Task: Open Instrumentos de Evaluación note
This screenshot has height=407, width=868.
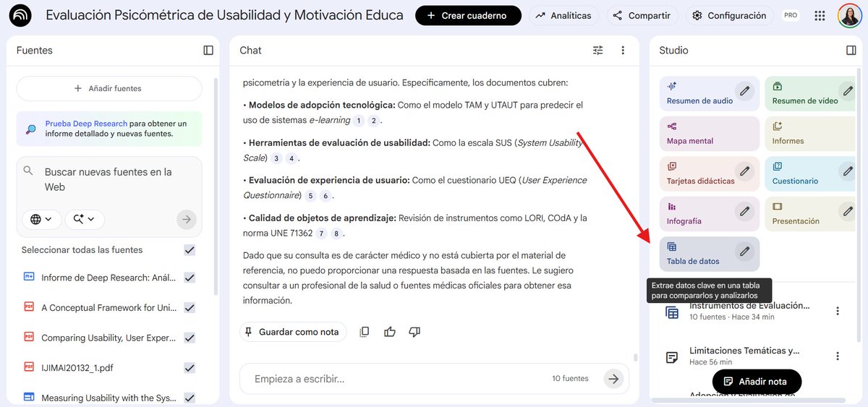Action: pos(749,311)
